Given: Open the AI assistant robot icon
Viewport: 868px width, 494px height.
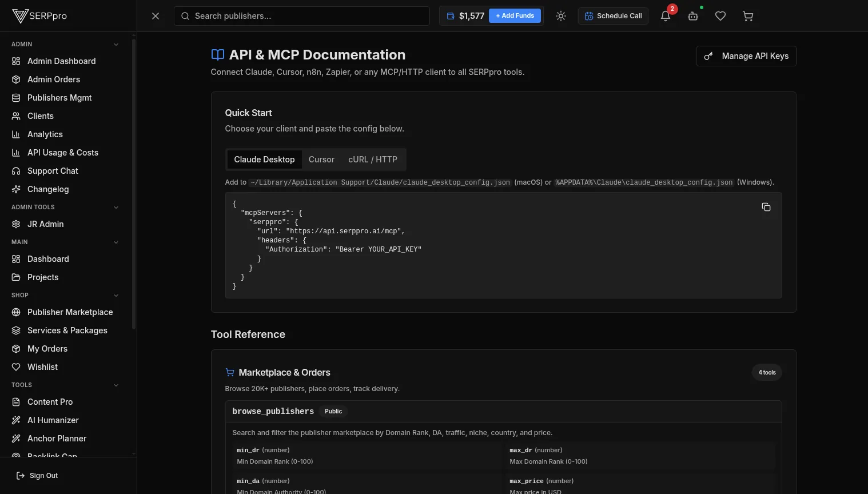Looking at the screenshot, I should [693, 16].
